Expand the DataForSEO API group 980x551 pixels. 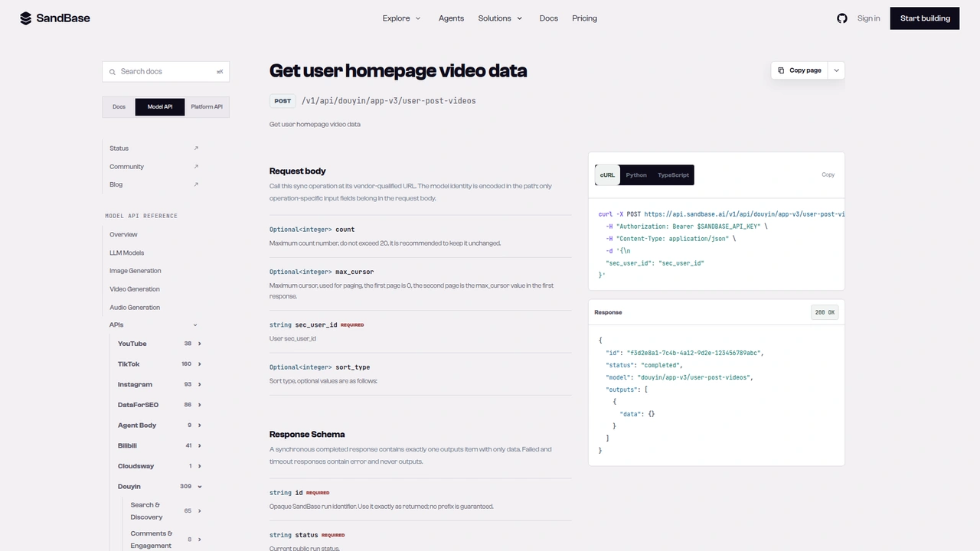200,405
